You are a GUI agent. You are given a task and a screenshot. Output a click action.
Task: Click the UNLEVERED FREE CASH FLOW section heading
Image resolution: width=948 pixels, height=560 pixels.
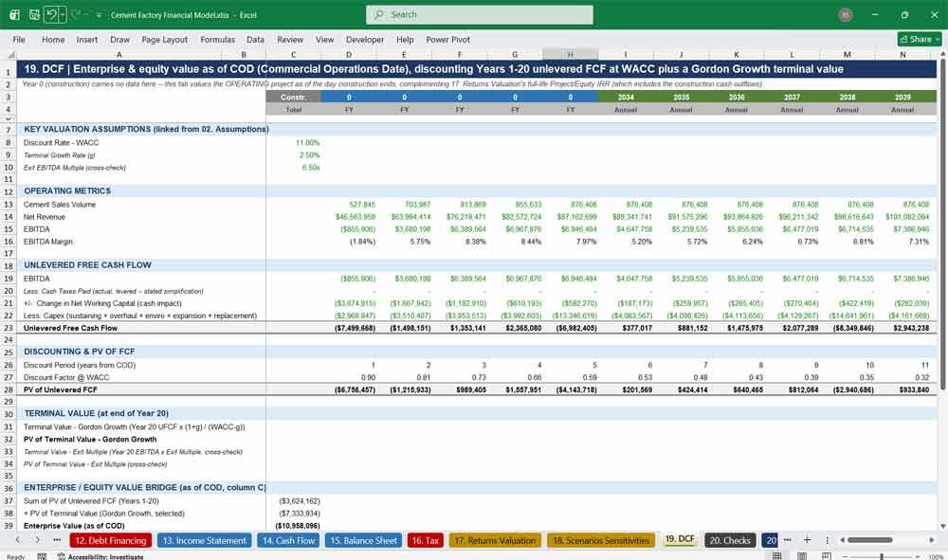87,265
